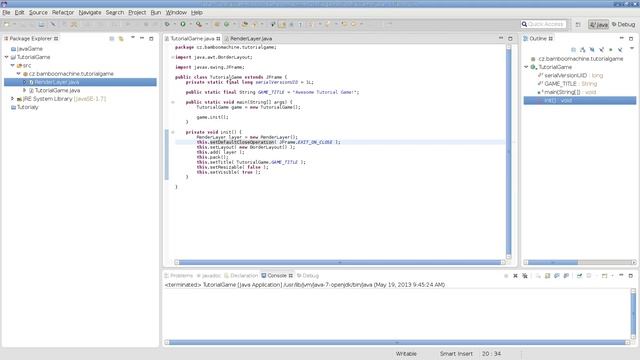
Task: Click the editor horizontal scrollbar
Action: point(340,262)
